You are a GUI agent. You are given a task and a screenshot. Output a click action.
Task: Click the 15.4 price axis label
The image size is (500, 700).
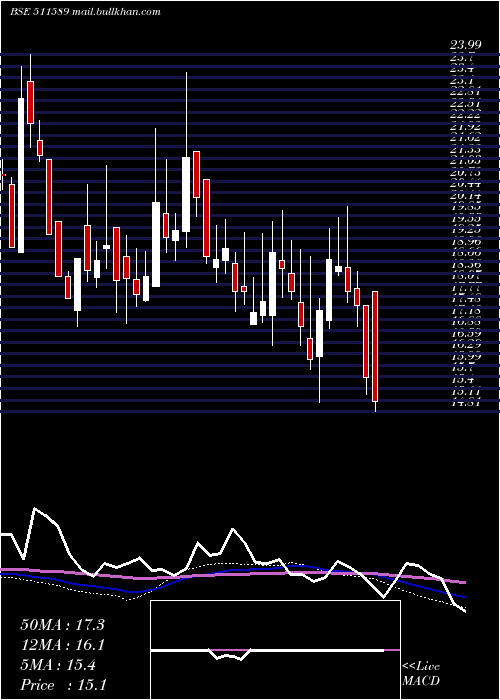tap(465, 379)
